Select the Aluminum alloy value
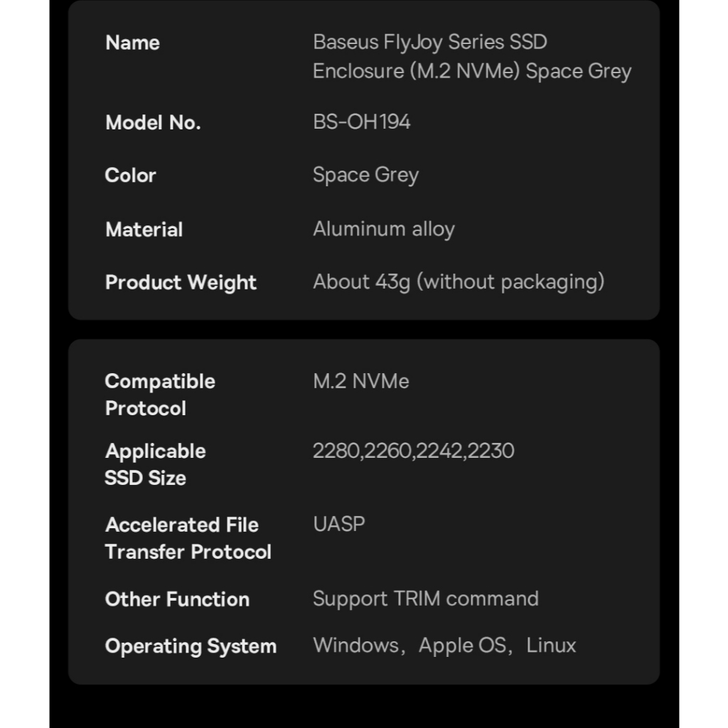The height and width of the screenshot is (728, 728). coord(384,230)
